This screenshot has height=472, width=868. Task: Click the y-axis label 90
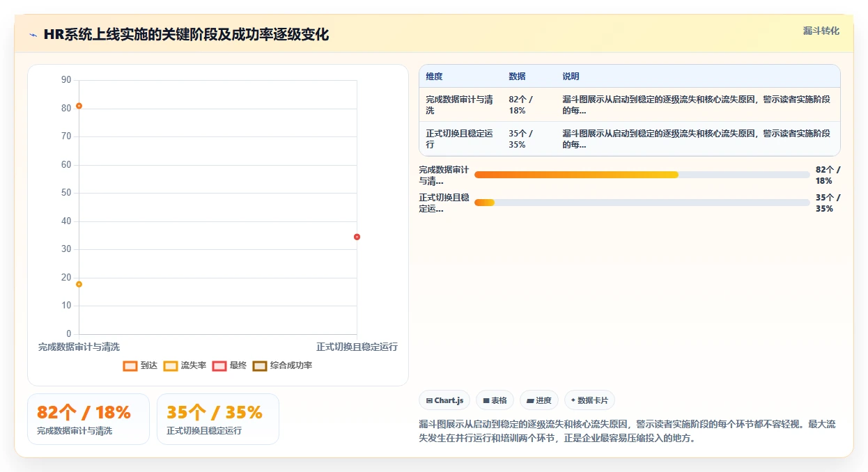(x=66, y=80)
